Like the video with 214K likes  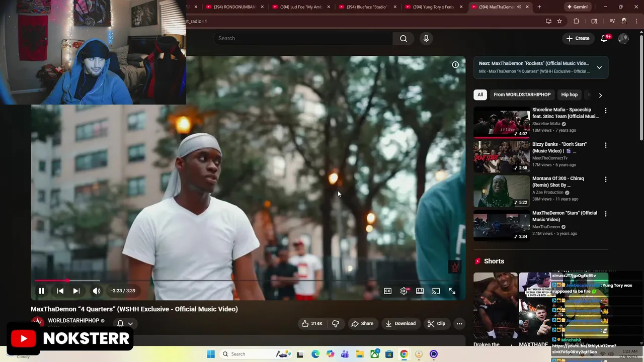(x=311, y=323)
